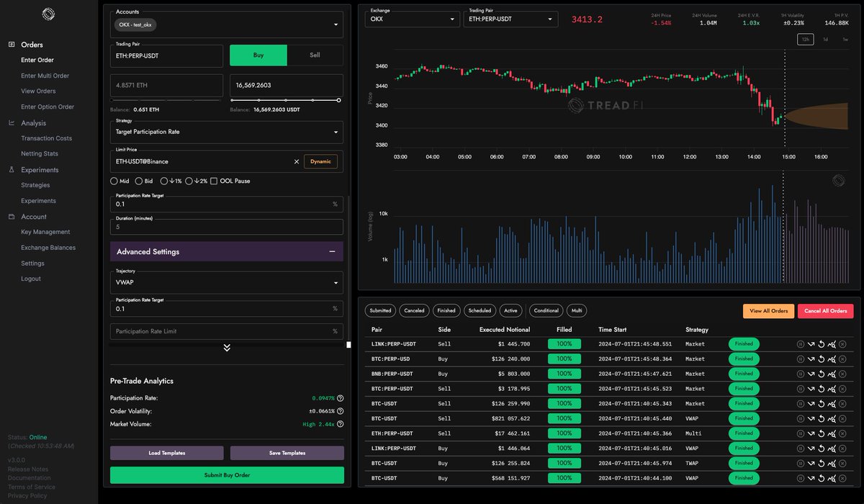Click the Experiments flask icon in sidebar

(x=12, y=170)
